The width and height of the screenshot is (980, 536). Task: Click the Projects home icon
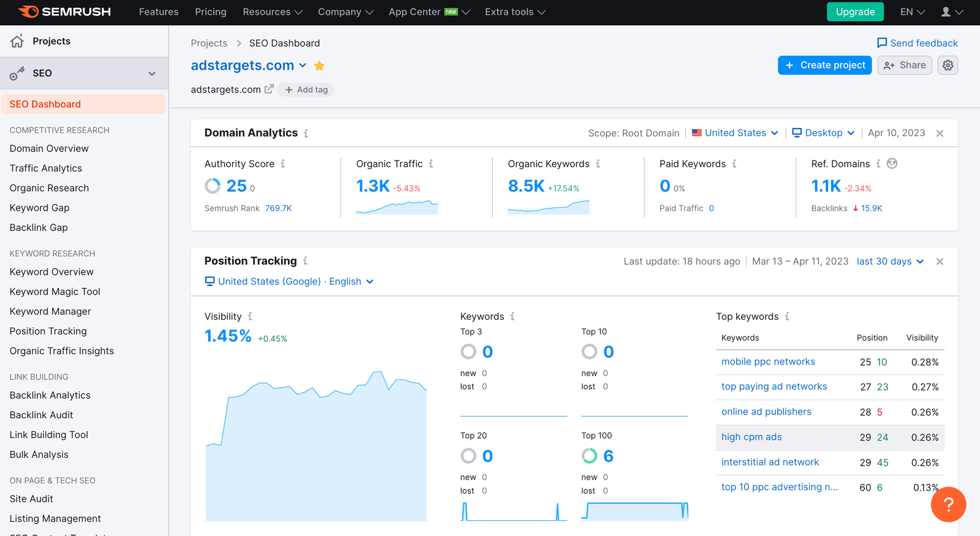[17, 41]
